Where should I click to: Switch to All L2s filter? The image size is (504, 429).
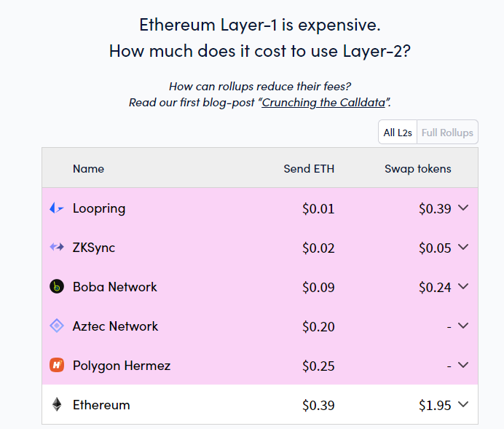click(x=398, y=132)
